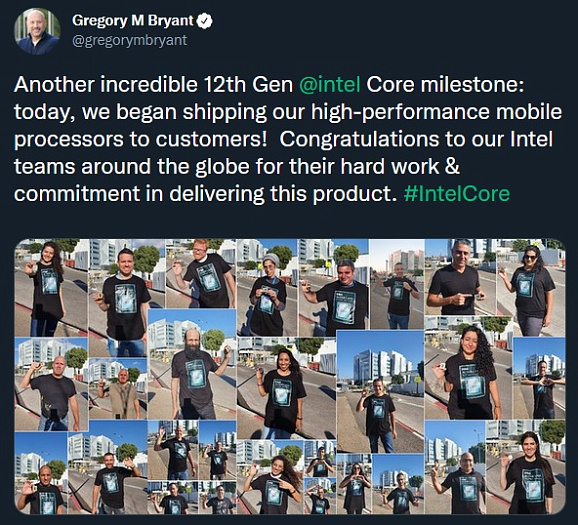View photo of woman making a heart gesture
Image resolution: width=578 pixels, height=525 pixels.
click(x=354, y=484)
